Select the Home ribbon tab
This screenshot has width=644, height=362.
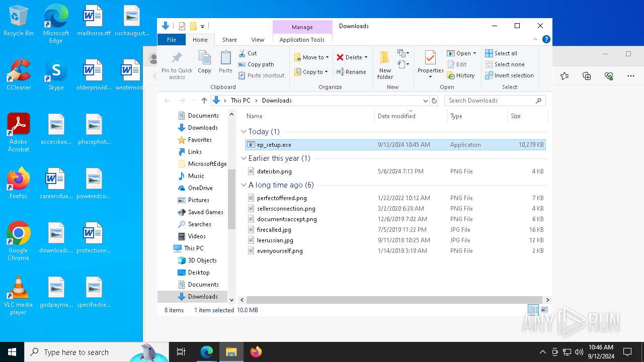coord(200,40)
